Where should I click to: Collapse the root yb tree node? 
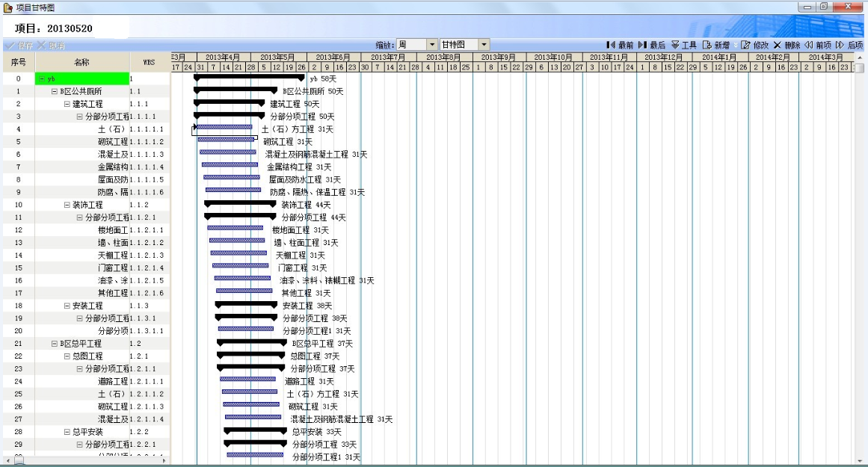41,78
